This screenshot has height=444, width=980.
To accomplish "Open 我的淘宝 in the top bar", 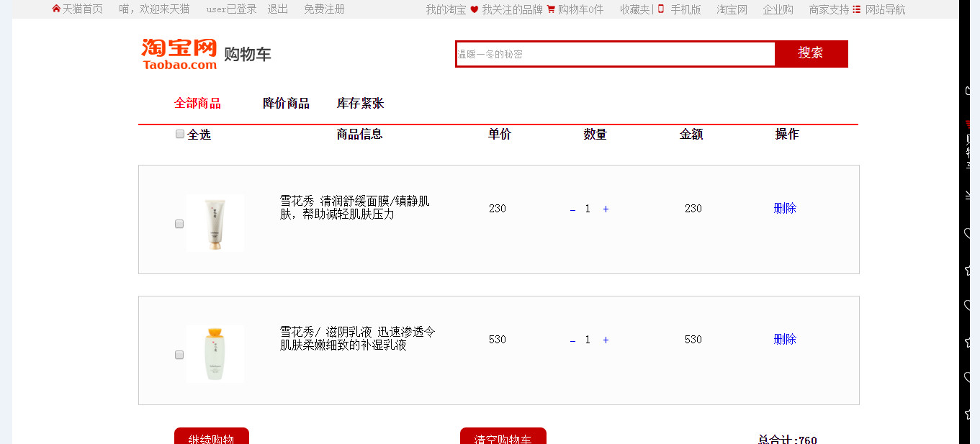I will coord(446,9).
